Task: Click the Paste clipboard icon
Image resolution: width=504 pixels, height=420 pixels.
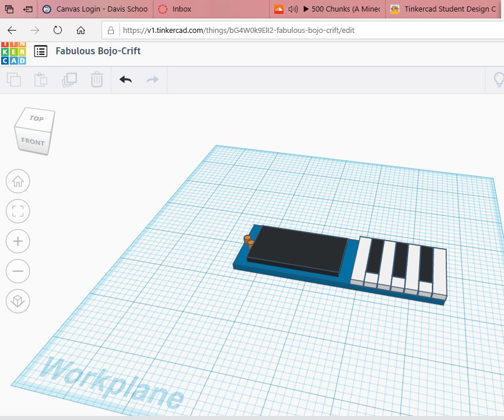Action: (40, 79)
